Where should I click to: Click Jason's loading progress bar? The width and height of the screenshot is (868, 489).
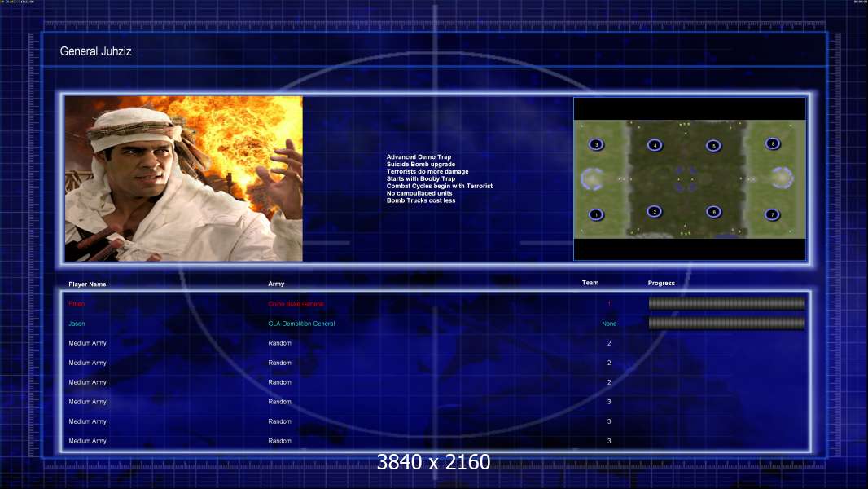click(x=727, y=323)
